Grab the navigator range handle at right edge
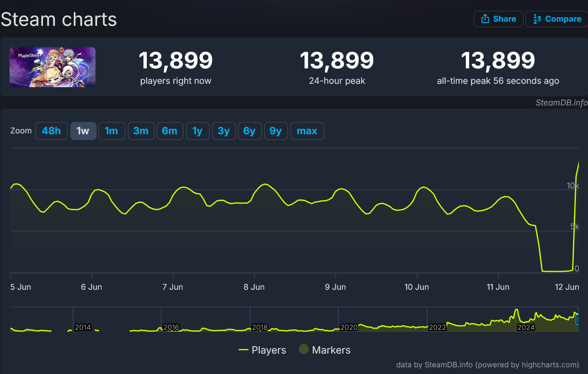 pyautogui.click(x=578, y=320)
